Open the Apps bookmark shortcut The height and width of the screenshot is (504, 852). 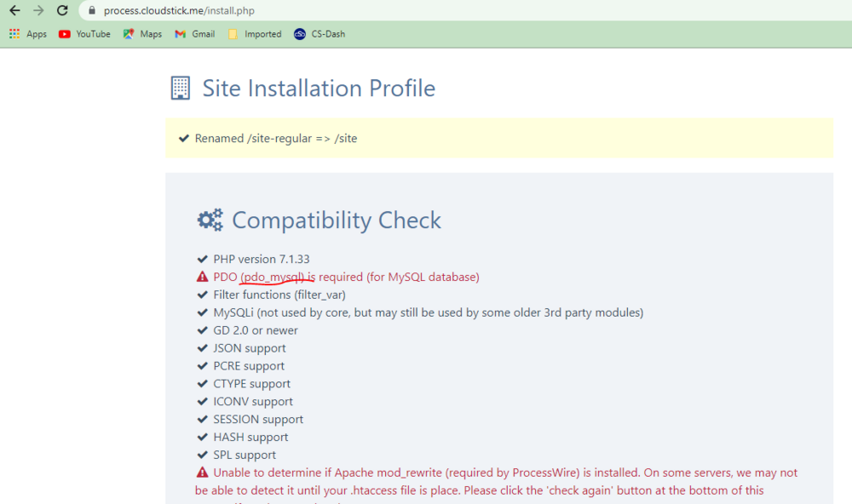coord(28,34)
